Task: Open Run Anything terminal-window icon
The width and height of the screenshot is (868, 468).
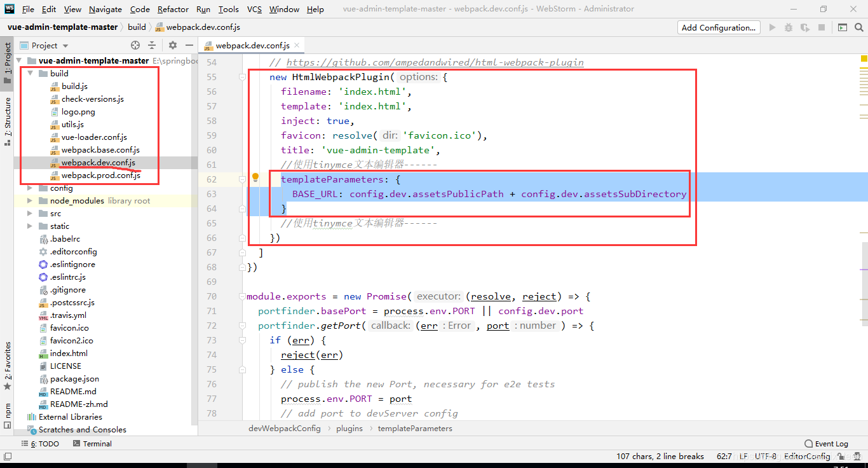Action: 843,27
